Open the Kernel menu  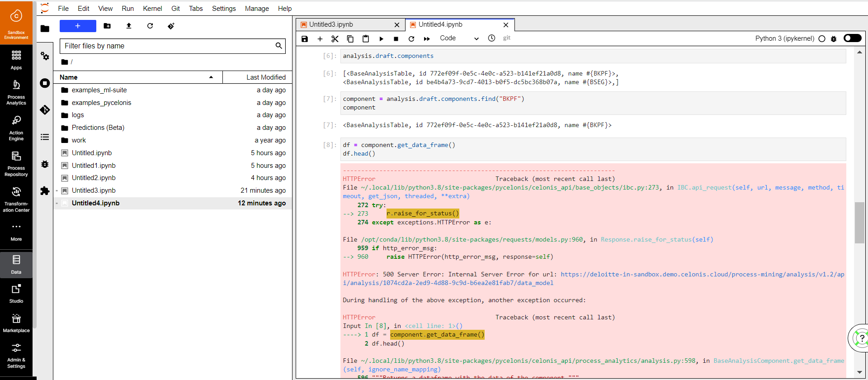tap(152, 9)
